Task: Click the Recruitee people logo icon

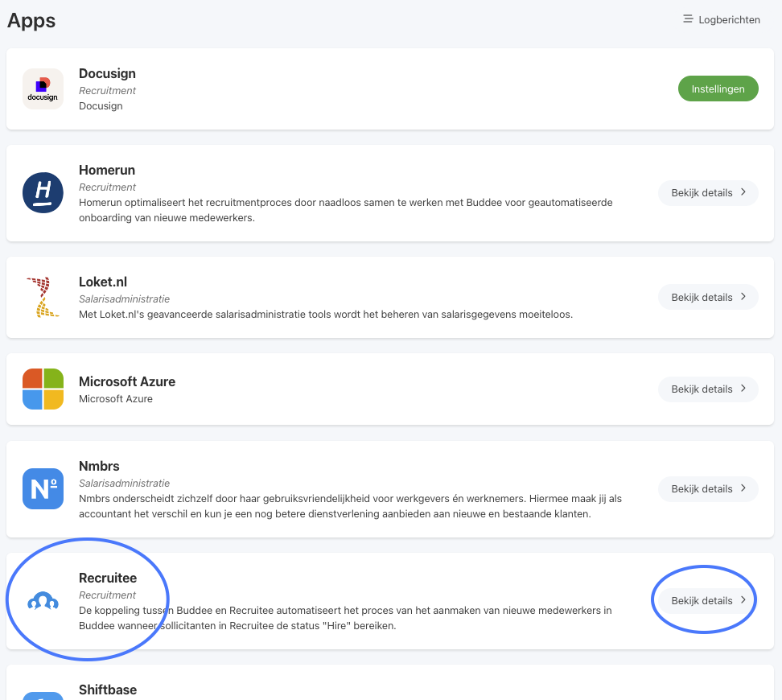Action: 43,601
